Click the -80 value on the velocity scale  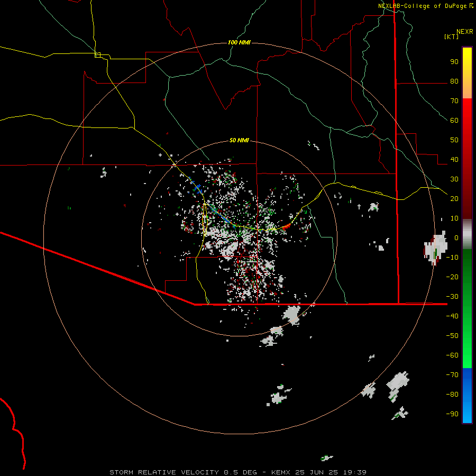pyautogui.click(x=452, y=395)
